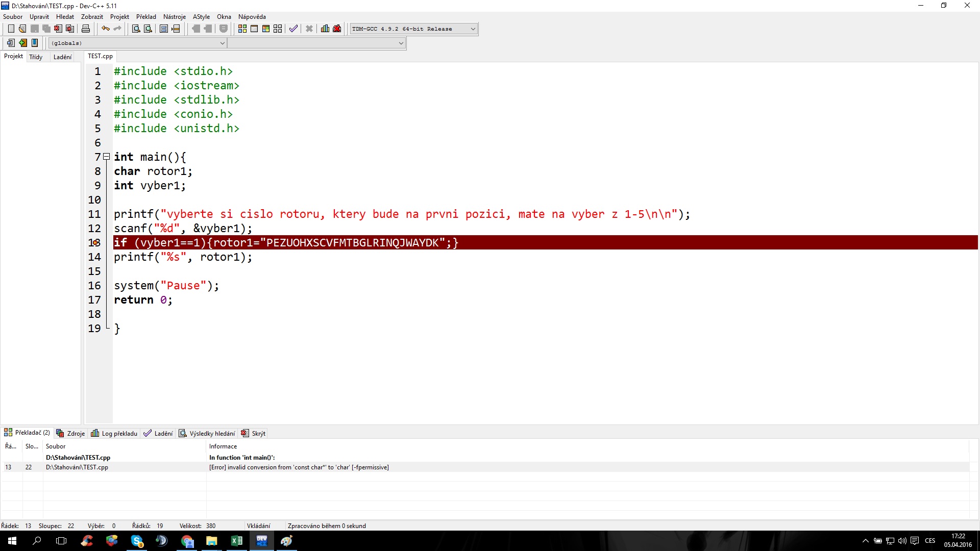Screen dimensions: 980x551
Task: Switch to the Třídy sidebar tab
Action: coord(36,57)
